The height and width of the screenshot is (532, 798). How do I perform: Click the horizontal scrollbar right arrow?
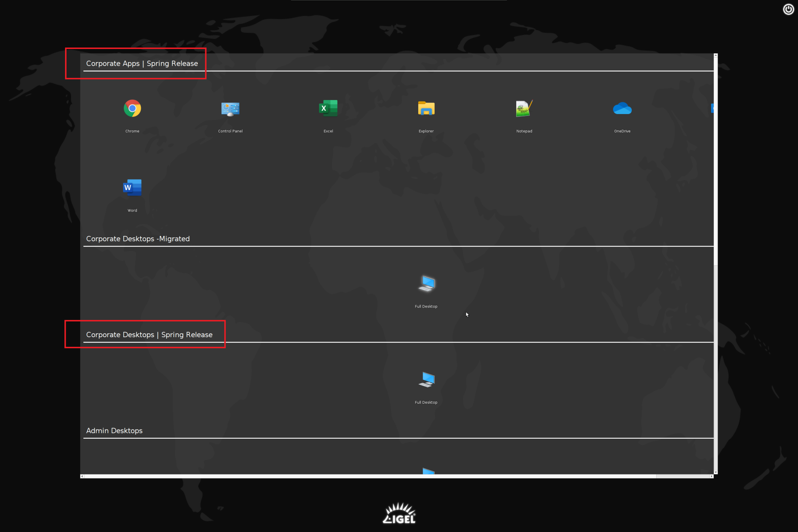(x=711, y=476)
